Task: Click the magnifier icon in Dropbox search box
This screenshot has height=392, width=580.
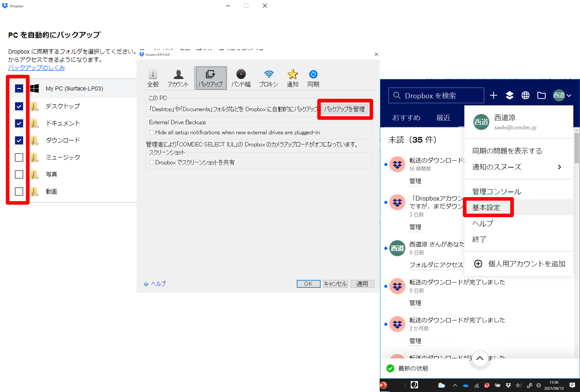Action: pos(397,95)
